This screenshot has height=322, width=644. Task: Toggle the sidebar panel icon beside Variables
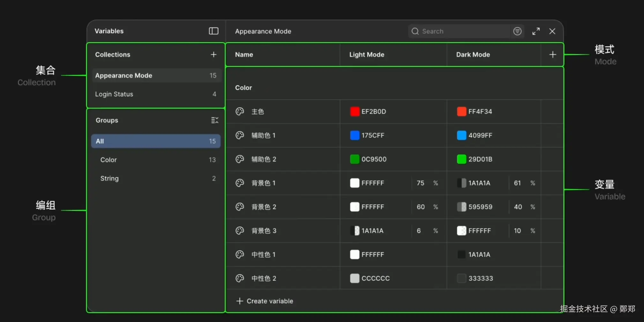(x=213, y=31)
